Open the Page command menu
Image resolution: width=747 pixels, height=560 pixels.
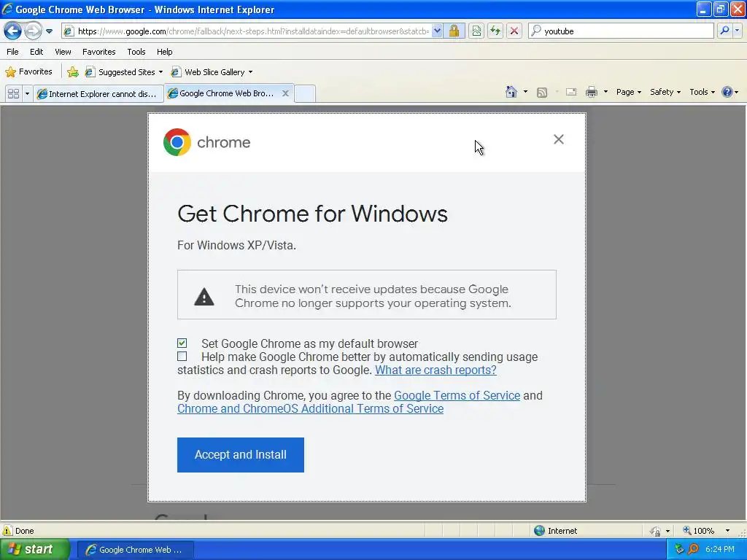pyautogui.click(x=629, y=92)
